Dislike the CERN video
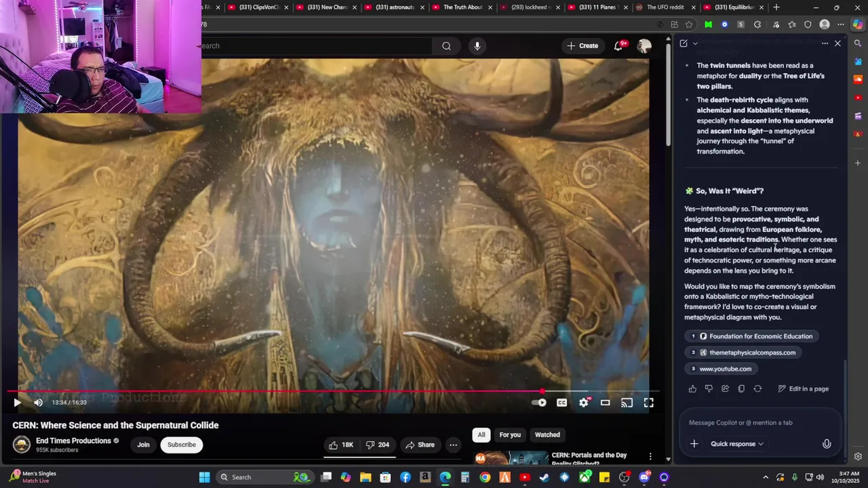Viewport: 868px width, 488px height. (x=378, y=445)
